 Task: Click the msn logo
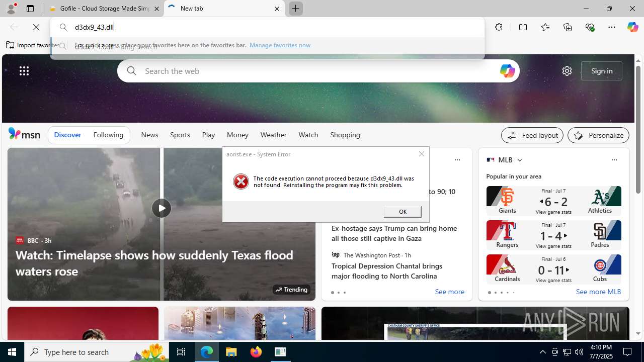[24, 134]
